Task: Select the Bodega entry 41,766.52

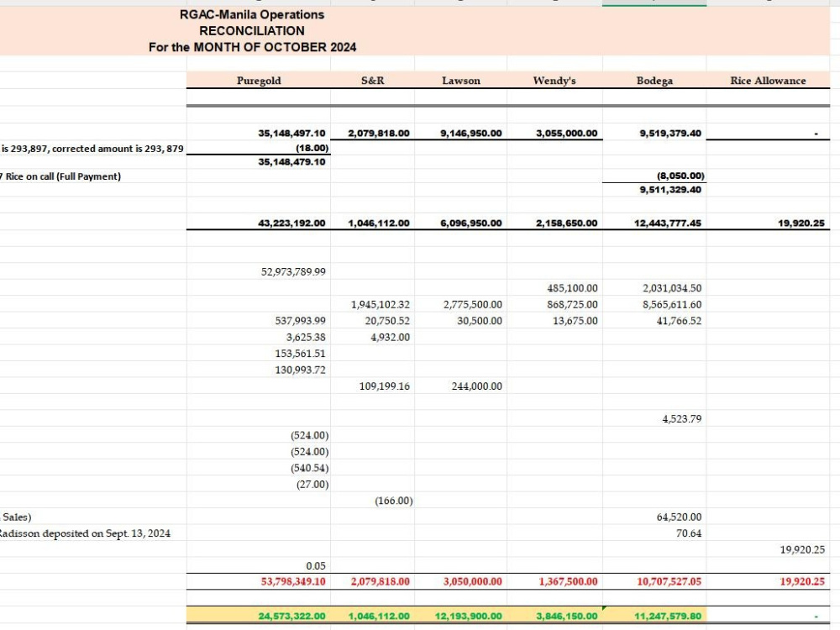Action: 680,321
